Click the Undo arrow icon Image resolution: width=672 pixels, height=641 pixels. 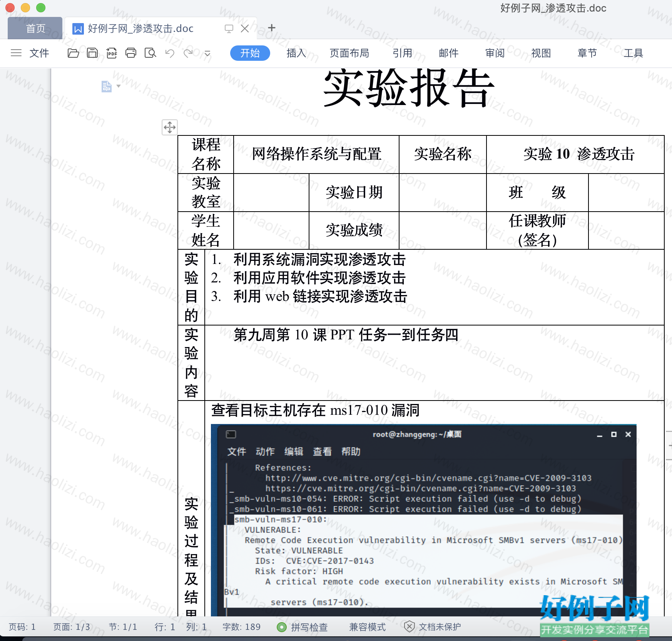[170, 53]
